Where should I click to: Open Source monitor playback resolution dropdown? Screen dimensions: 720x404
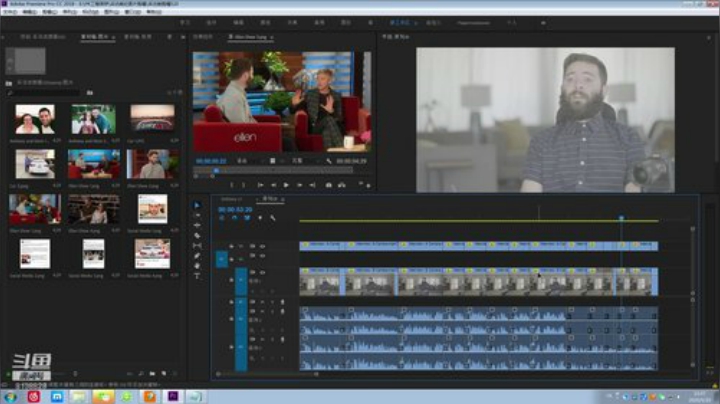(303, 161)
